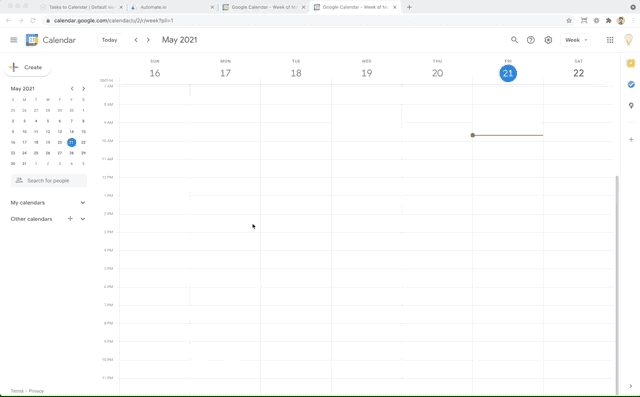Mini calendar previous month arrow

[72, 89]
